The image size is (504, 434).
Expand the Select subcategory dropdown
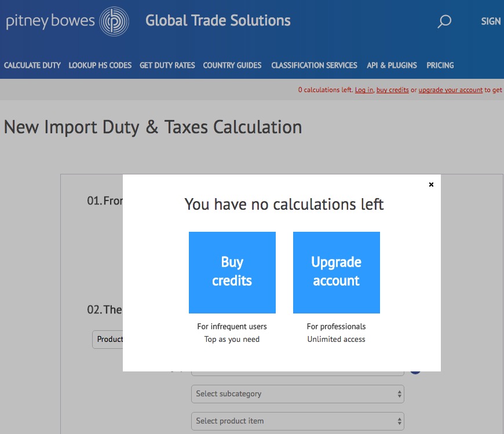[x=298, y=394]
